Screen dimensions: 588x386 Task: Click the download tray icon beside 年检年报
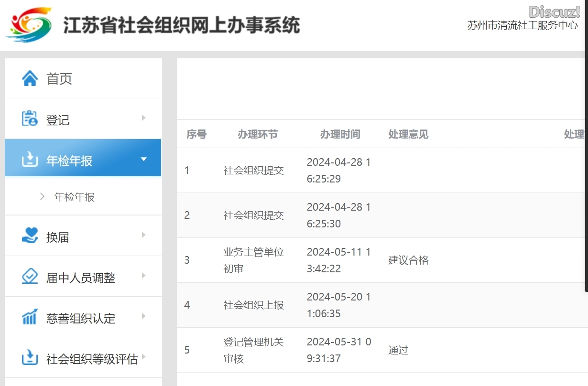30,159
